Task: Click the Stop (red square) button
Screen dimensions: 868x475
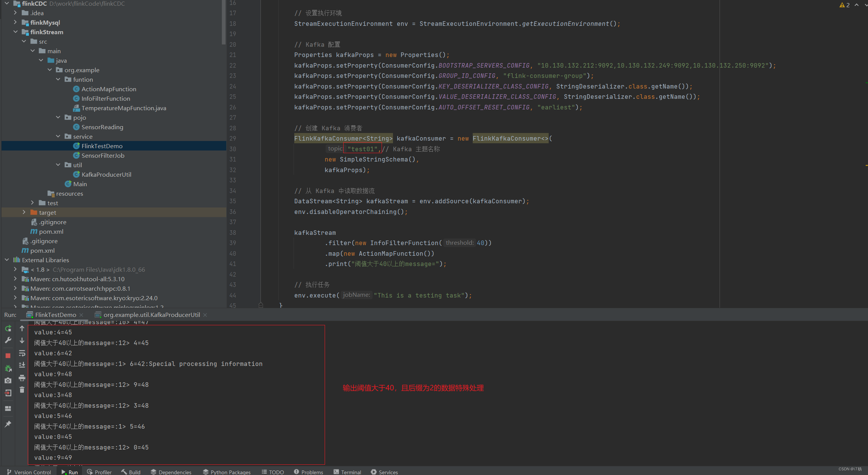Action: (8, 356)
